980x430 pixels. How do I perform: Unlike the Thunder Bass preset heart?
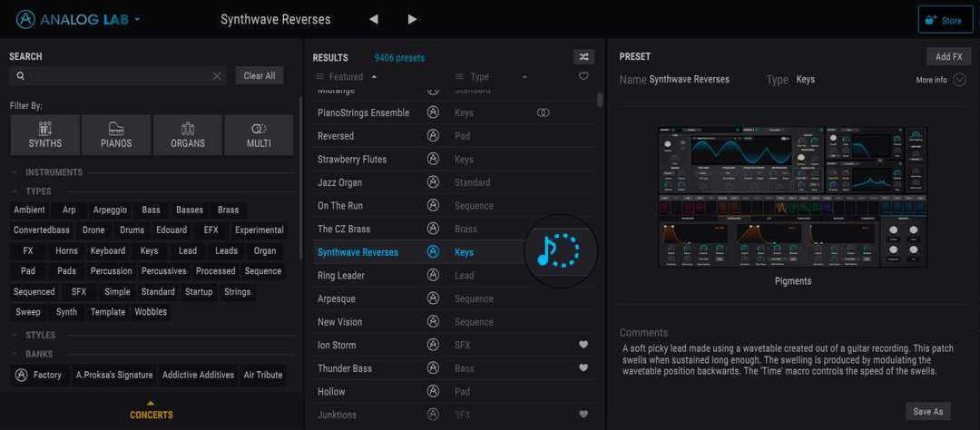(583, 367)
